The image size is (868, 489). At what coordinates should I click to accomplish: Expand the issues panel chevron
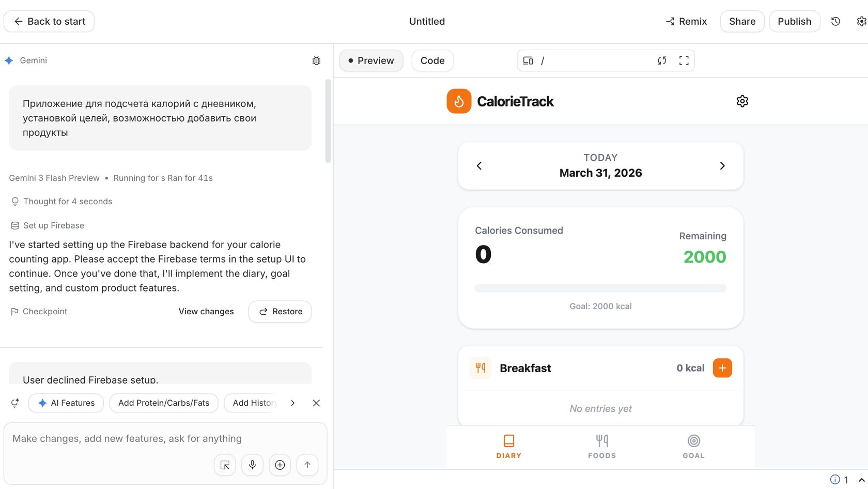tap(861, 480)
